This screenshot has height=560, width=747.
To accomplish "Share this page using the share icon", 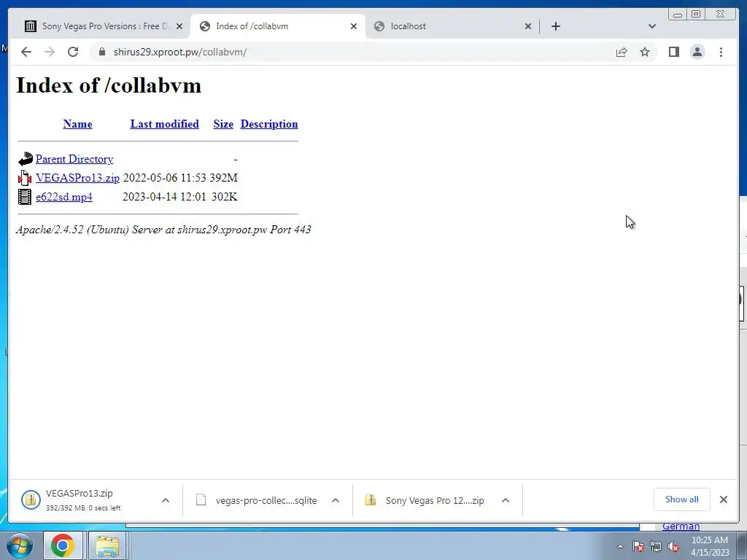I will [x=622, y=52].
